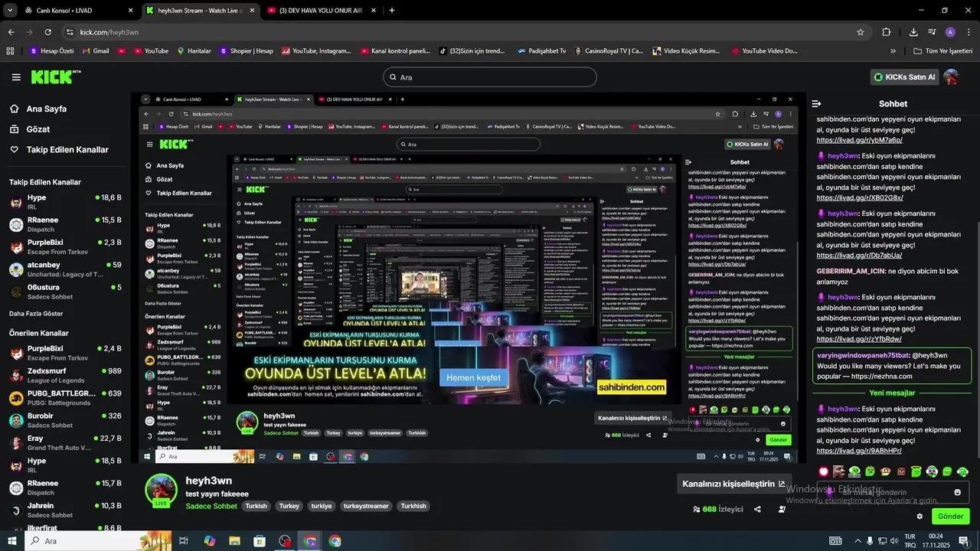Open Microsoft Store from taskbar
980x551 pixels.
[x=260, y=541]
